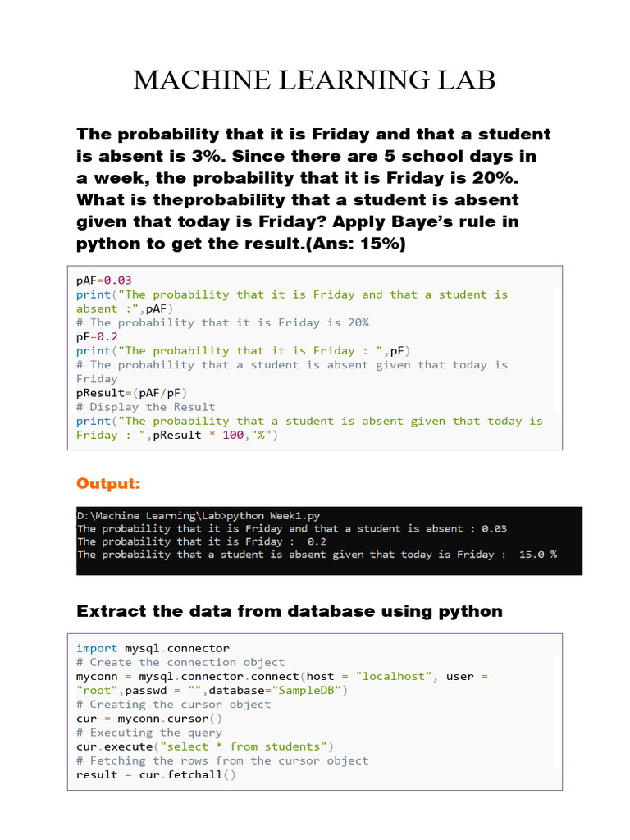Viewport: 630px width, 840px height.
Task: Click the '15.0 %' result in terminal output
Action: tap(537, 555)
